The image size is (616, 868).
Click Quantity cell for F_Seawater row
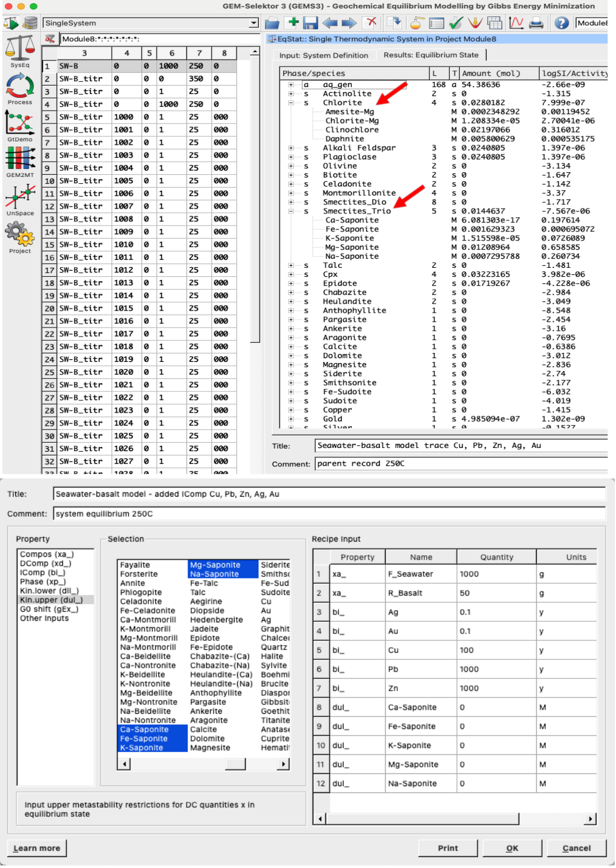(497, 574)
